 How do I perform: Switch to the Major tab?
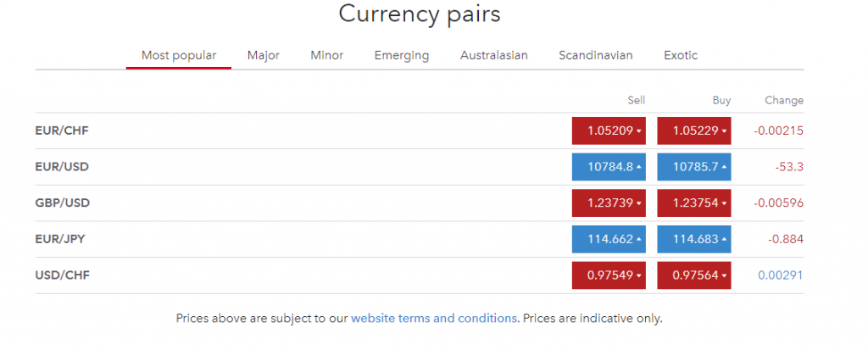click(x=263, y=56)
